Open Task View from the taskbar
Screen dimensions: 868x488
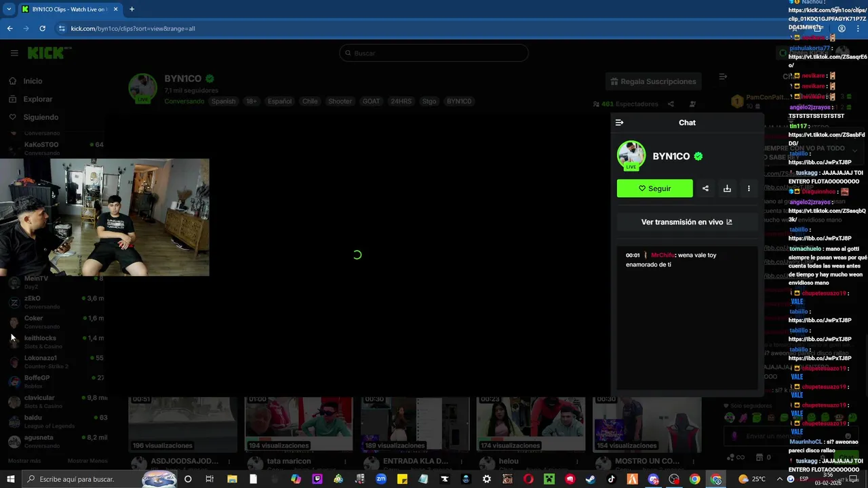point(210,479)
